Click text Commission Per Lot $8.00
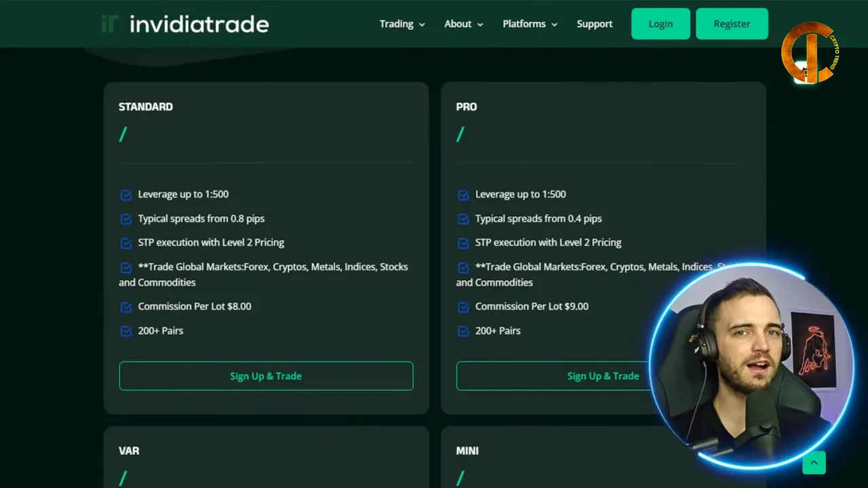 [195, 306]
